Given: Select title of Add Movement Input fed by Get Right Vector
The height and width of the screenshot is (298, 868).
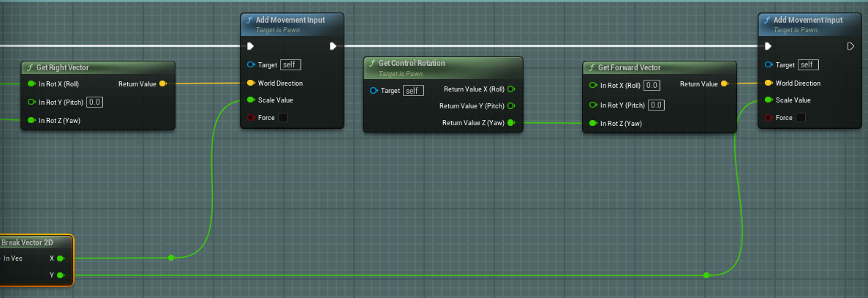Looking at the screenshot, I should coord(290,20).
